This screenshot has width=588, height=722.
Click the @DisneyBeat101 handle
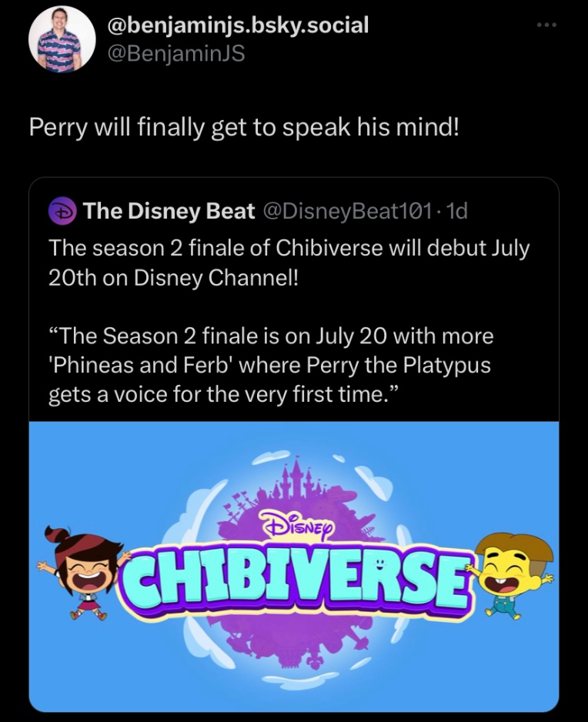click(351, 210)
